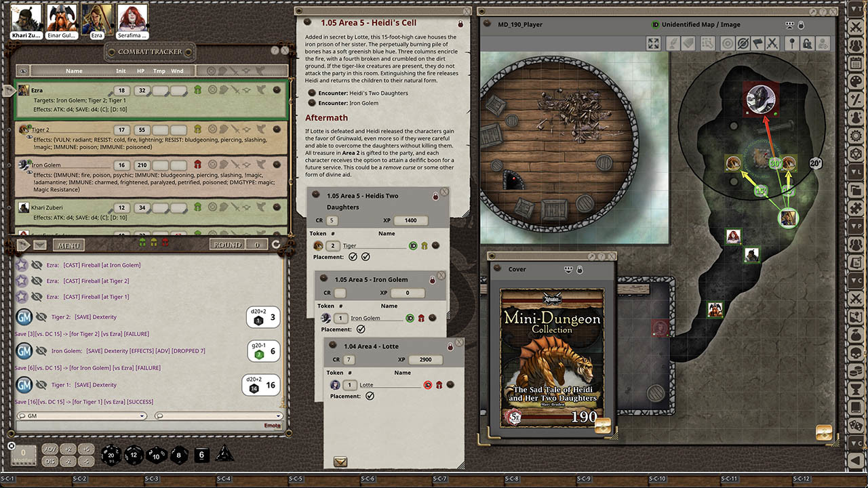
Task: Open the empty chat dropdown beside GM
Action: [x=218, y=415]
